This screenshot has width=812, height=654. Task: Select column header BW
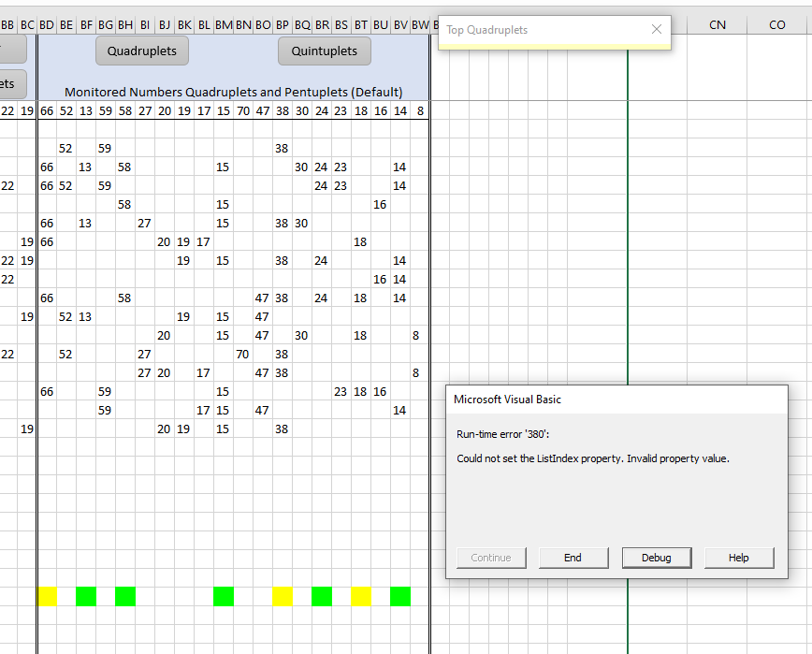(x=418, y=24)
